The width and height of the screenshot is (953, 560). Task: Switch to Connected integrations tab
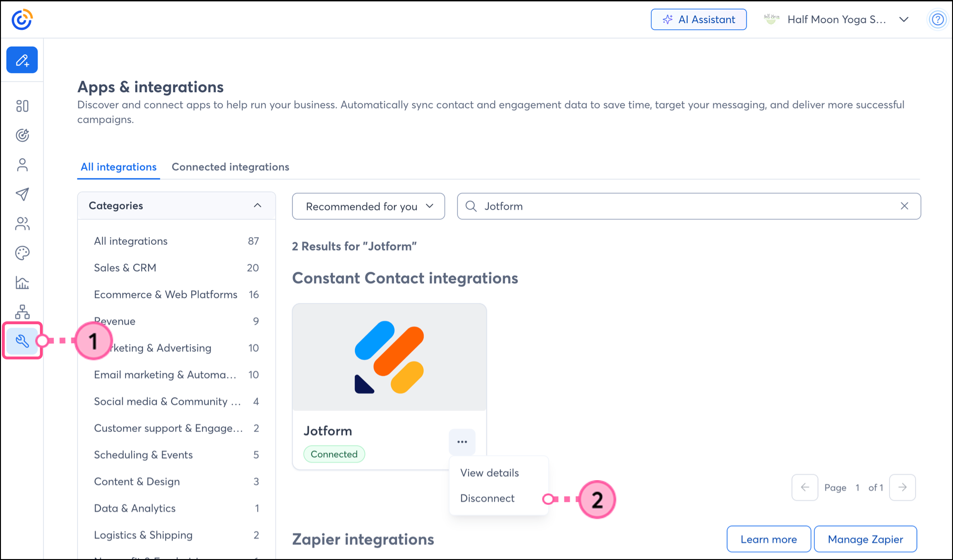[230, 167]
